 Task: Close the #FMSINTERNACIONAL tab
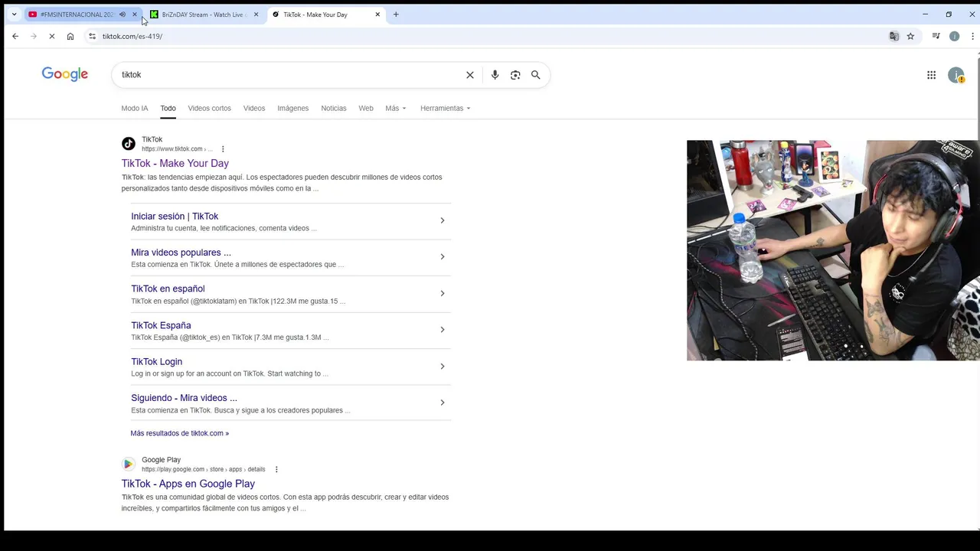click(x=135, y=15)
